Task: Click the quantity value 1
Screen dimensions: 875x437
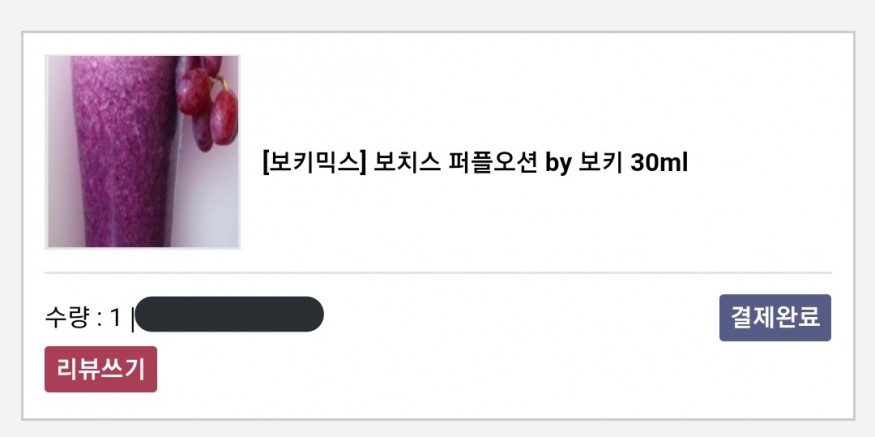Action: point(115,318)
